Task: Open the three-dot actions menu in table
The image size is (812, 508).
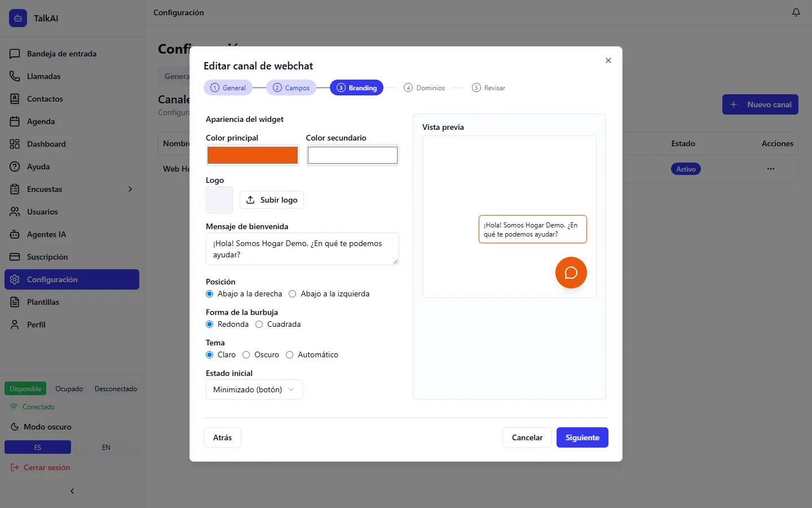Action: (x=771, y=169)
